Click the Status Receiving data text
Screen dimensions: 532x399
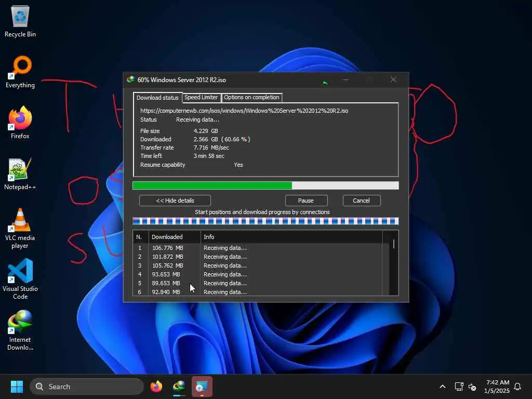(x=197, y=120)
